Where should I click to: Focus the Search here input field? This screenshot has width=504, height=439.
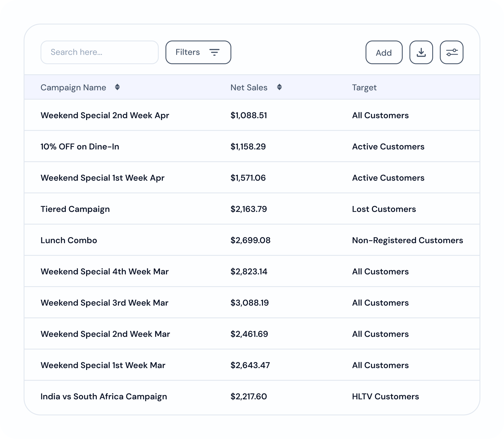tap(99, 52)
